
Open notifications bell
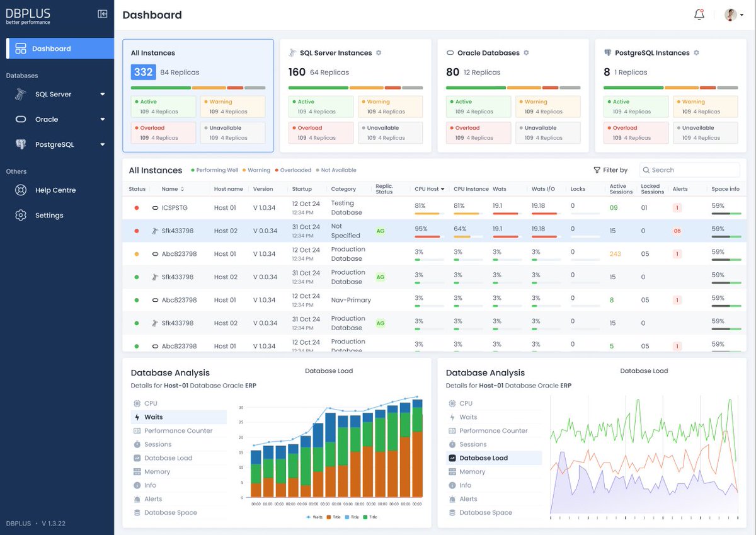[x=699, y=14]
